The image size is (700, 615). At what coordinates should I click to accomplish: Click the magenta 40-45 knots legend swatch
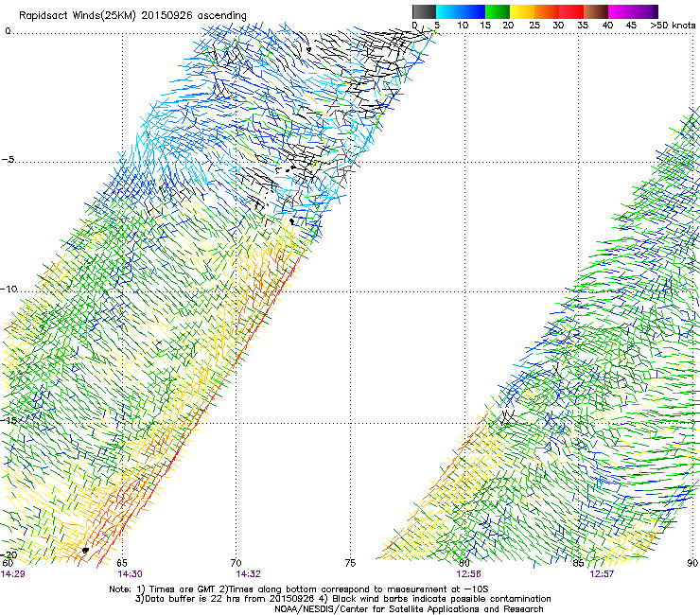tap(621, 11)
